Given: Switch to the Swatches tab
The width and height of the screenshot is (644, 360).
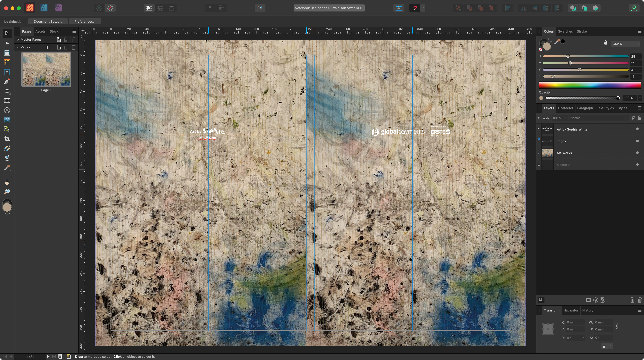Looking at the screenshot, I should 565,31.
